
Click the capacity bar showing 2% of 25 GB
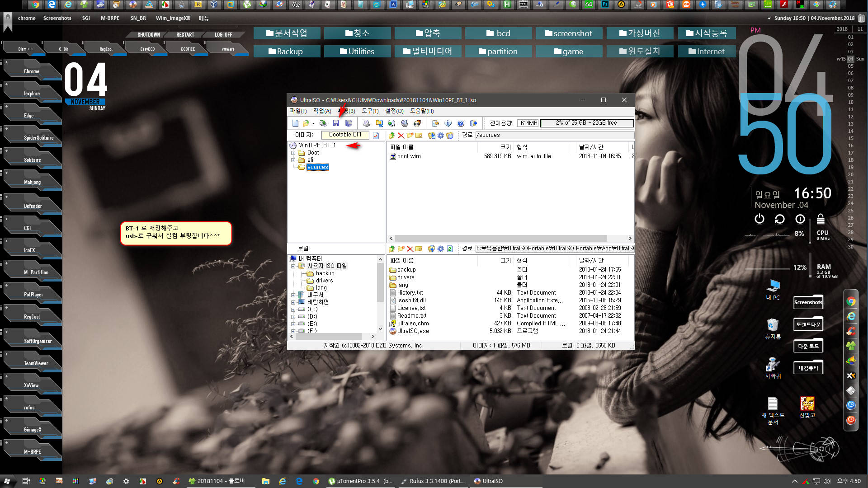click(x=587, y=123)
